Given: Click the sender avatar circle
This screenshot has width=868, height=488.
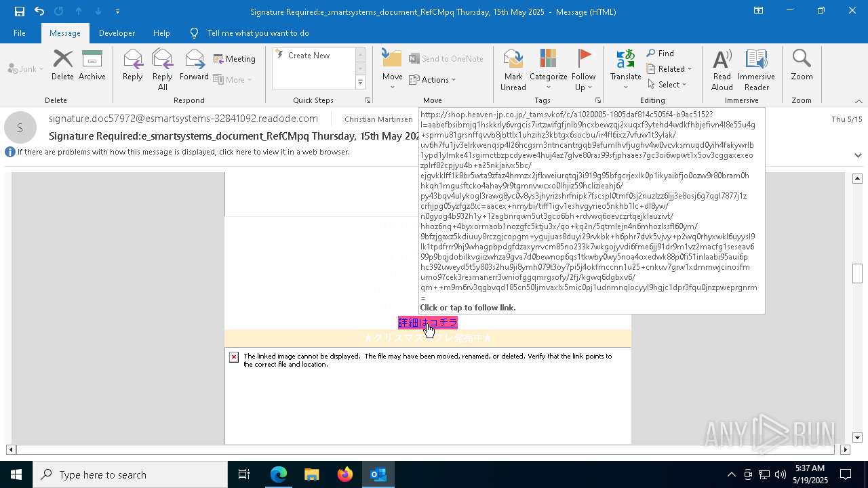Looking at the screenshot, I should (20, 127).
